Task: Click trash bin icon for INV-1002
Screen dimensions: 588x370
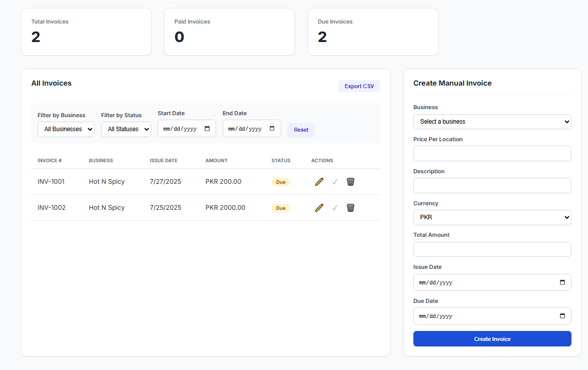Action: pyautogui.click(x=350, y=208)
